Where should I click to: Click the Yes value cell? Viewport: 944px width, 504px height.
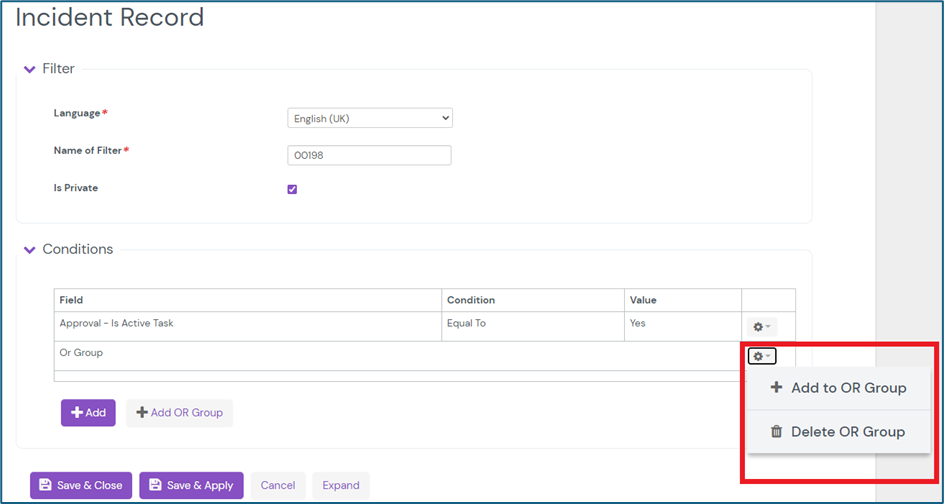638,324
